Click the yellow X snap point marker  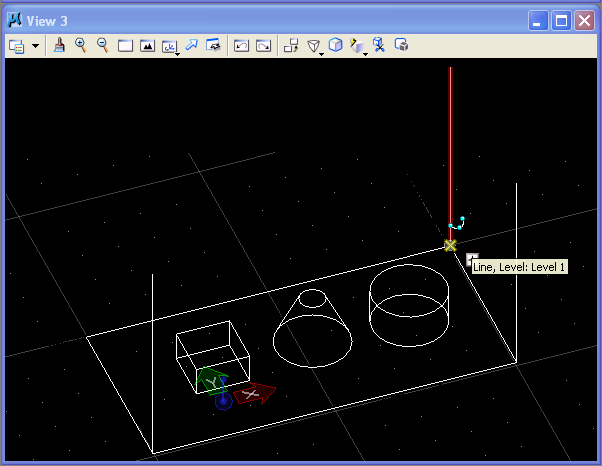[x=450, y=245]
